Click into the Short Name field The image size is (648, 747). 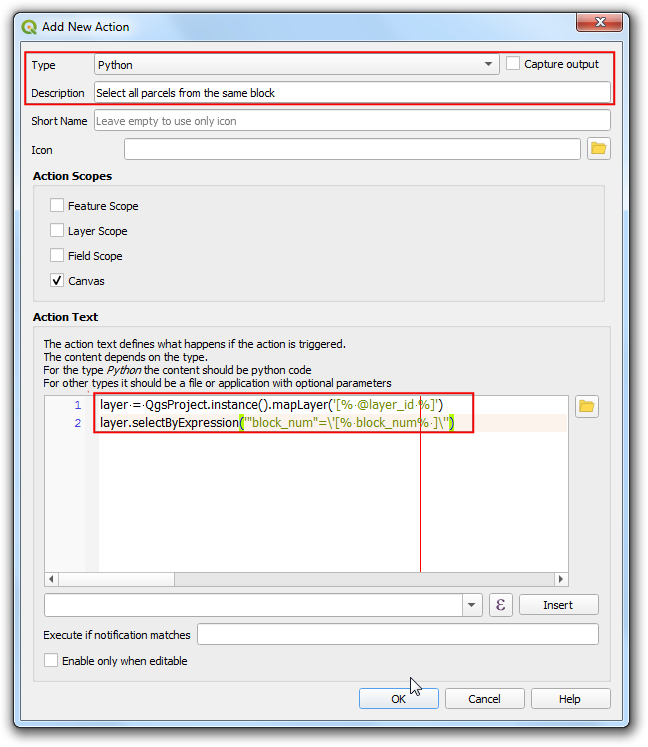tap(351, 121)
